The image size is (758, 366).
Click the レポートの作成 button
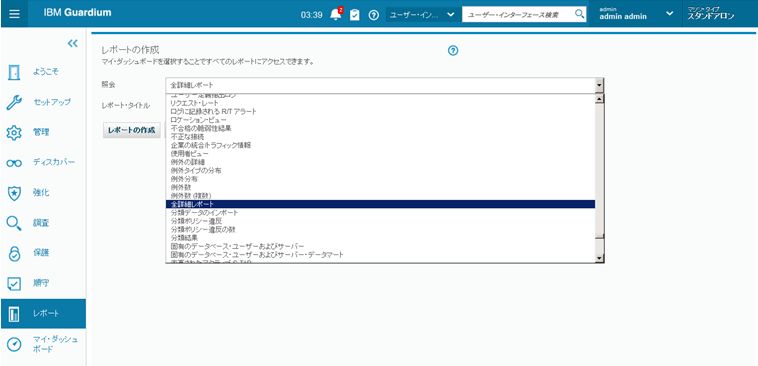click(x=131, y=131)
